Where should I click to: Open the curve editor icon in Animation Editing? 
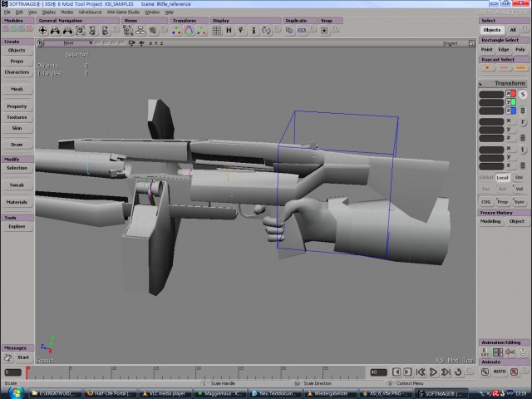(510, 352)
